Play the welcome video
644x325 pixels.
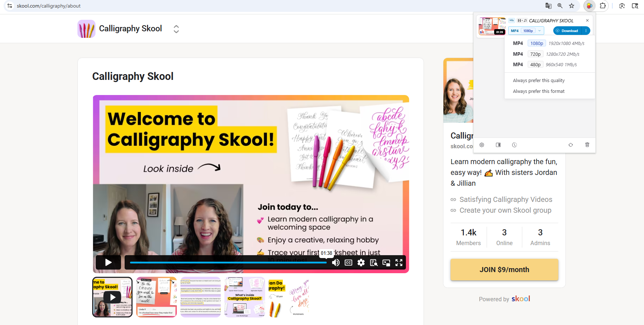click(108, 262)
